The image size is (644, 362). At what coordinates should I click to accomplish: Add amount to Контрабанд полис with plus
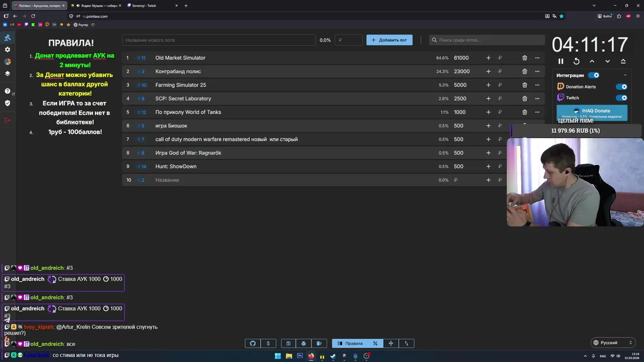click(x=488, y=71)
